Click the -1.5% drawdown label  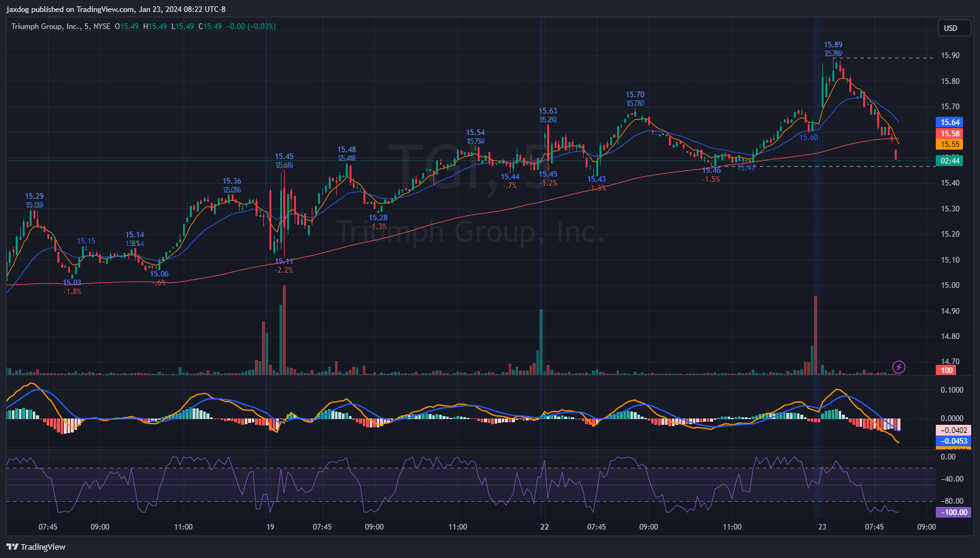tap(711, 179)
